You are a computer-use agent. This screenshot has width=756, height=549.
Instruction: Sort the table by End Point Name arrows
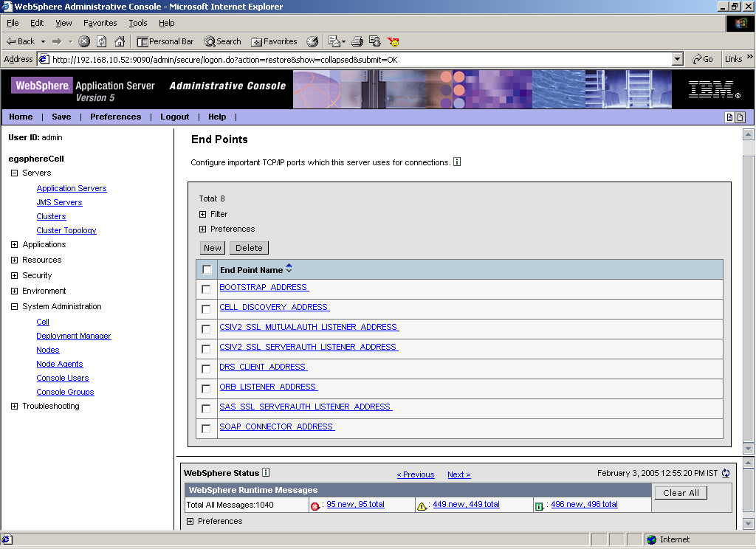tap(289, 269)
